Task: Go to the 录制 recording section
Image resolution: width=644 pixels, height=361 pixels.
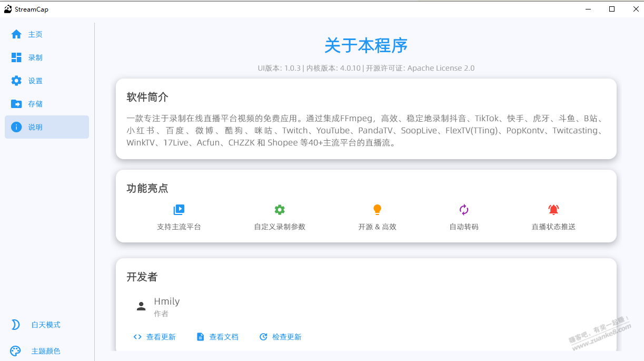Action: pos(47,57)
